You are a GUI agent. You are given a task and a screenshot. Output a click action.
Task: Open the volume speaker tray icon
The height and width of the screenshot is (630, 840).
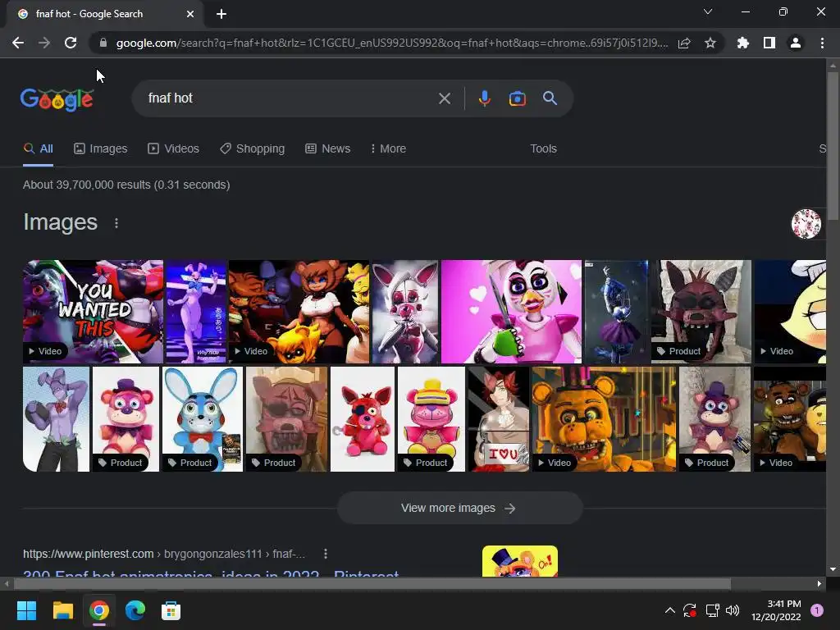733,610
